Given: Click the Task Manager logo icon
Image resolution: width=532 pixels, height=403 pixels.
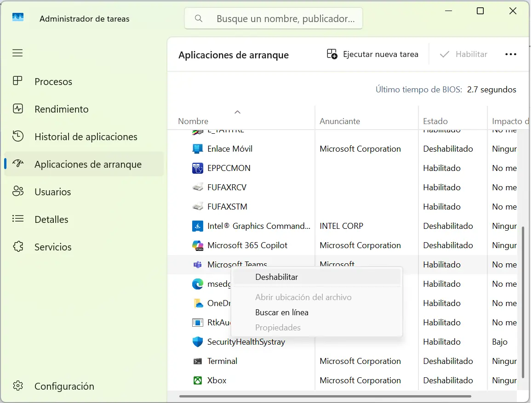Looking at the screenshot, I should [17, 17].
